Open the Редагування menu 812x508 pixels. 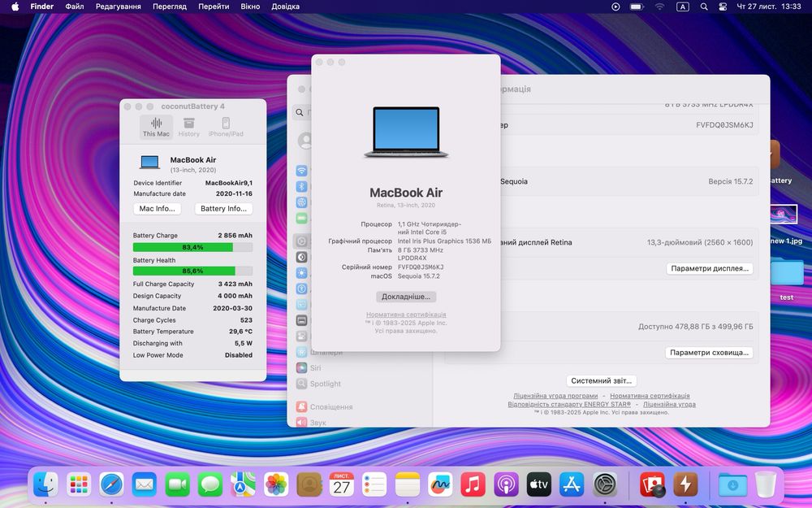coord(118,7)
